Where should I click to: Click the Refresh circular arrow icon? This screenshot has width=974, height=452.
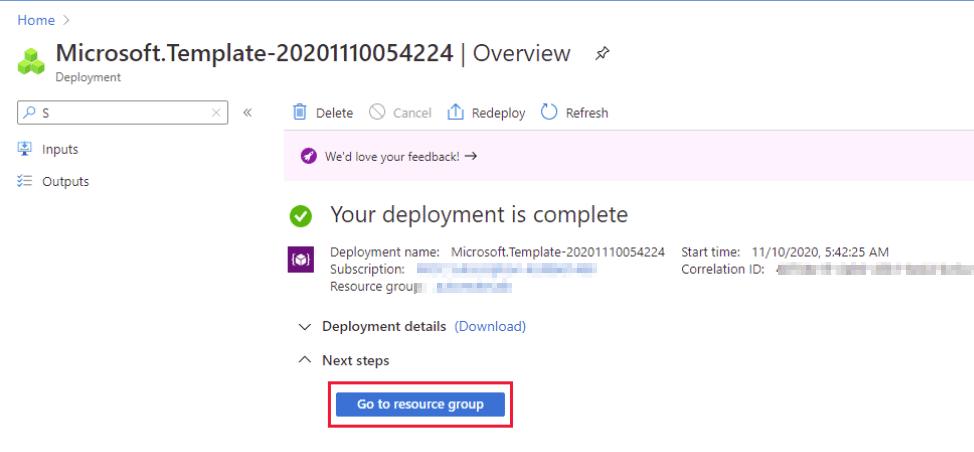(549, 112)
